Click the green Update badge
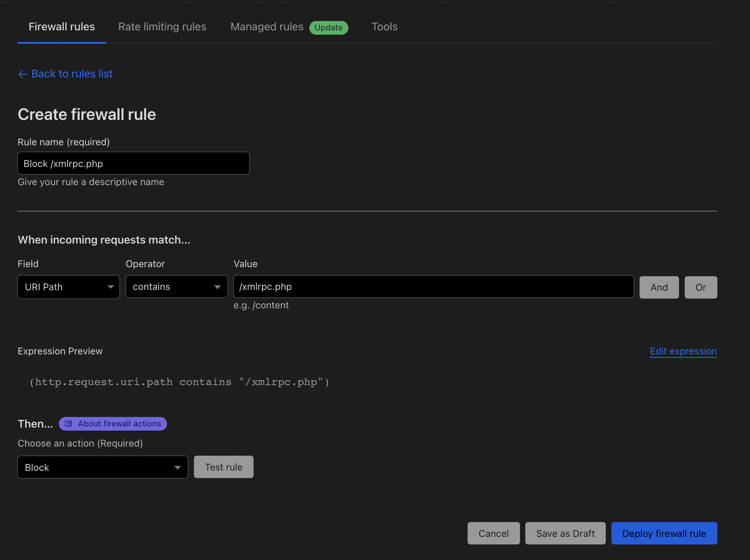The image size is (750, 560). tap(328, 28)
